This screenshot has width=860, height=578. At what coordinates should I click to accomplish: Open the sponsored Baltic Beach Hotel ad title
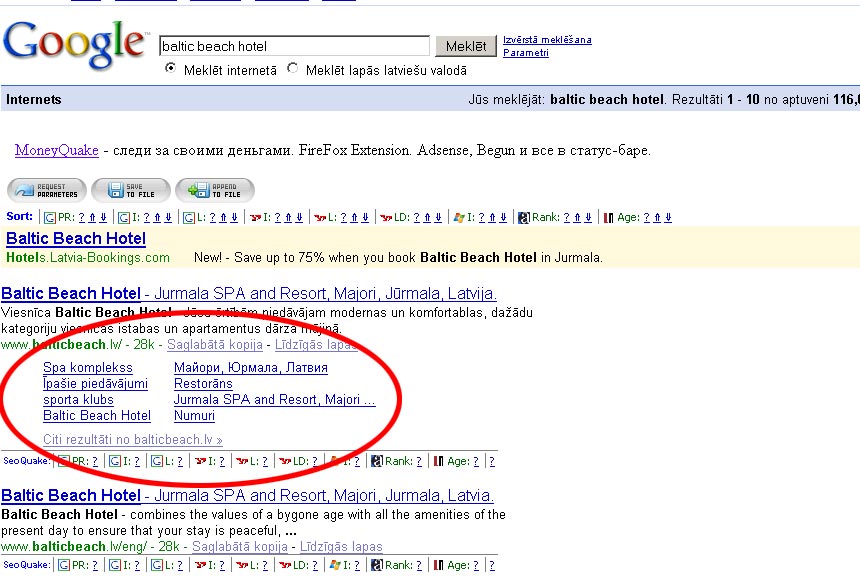click(76, 239)
